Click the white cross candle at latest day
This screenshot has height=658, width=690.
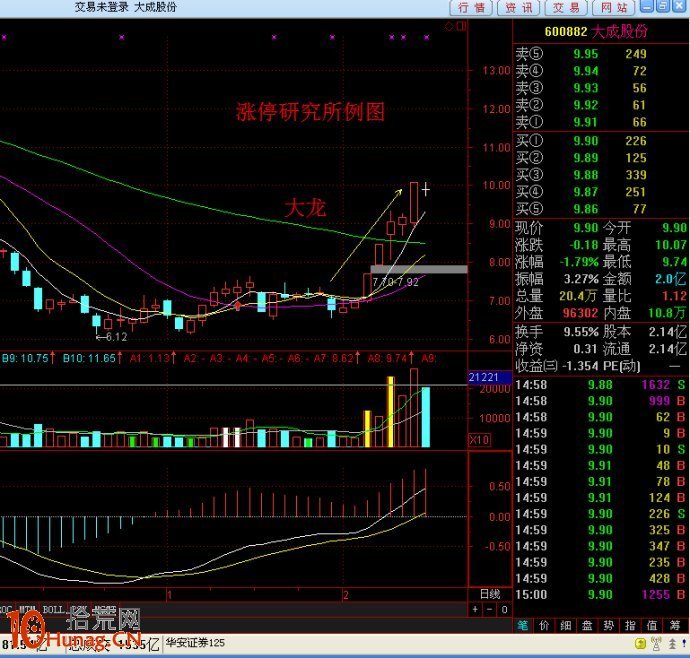(x=426, y=190)
